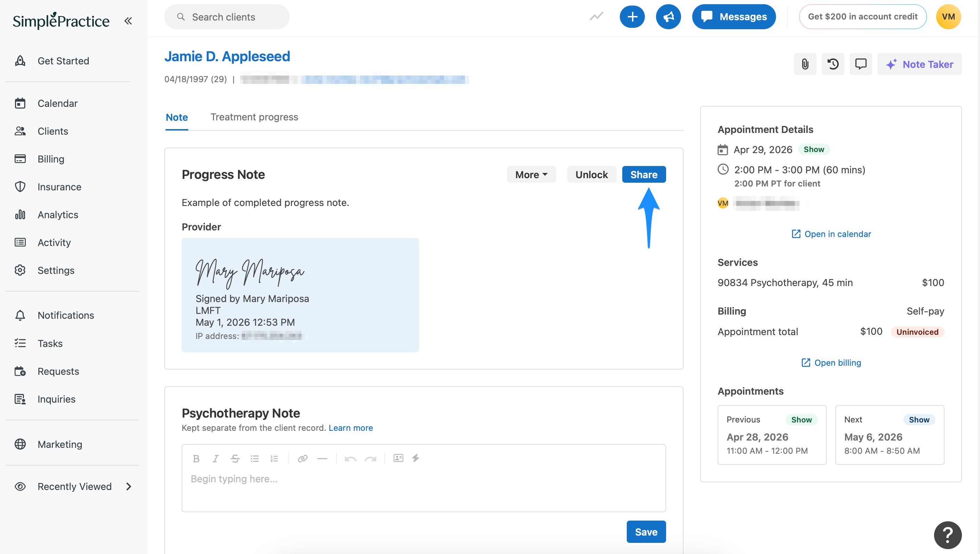Viewport: 980px width, 554px height.
Task: Click the analytics trend line icon in header
Action: (x=596, y=17)
